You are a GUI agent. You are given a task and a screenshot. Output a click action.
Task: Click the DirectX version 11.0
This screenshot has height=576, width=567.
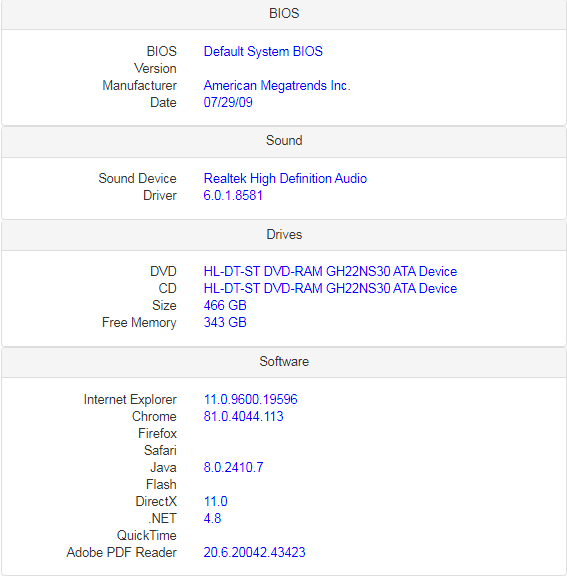tap(216, 502)
